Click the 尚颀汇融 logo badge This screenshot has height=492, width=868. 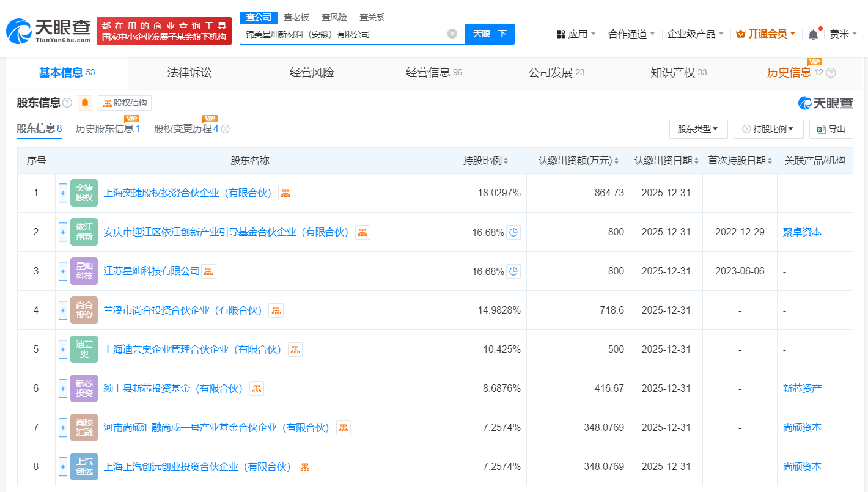click(84, 428)
